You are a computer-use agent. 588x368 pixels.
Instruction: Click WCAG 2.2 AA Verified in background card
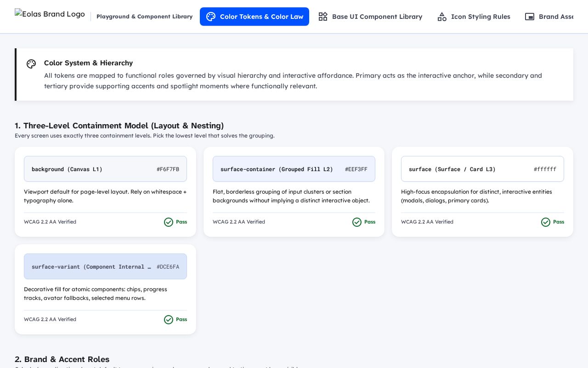50,222
